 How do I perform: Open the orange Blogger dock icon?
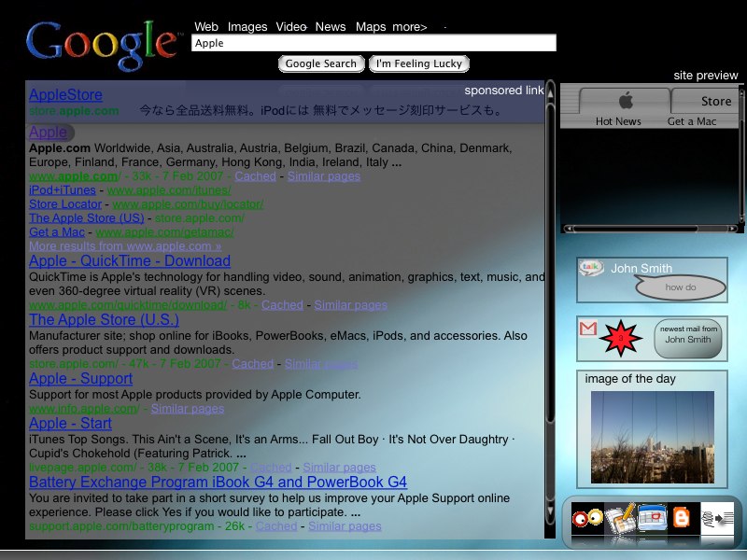tap(682, 518)
